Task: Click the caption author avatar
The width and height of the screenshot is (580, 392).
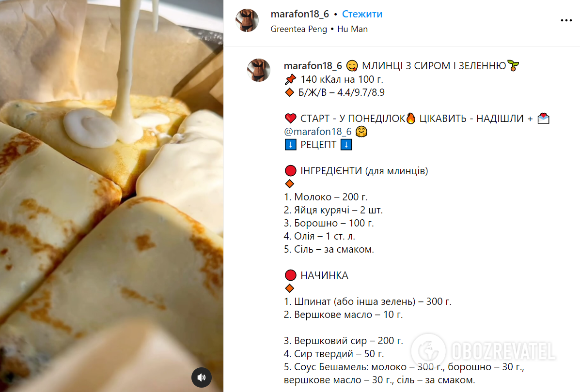Action: [x=259, y=70]
